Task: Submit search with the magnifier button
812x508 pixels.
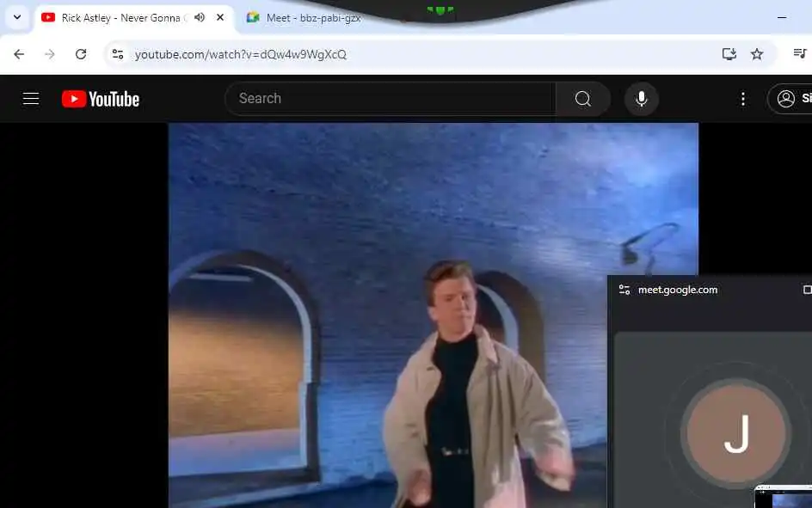Action: coord(583,99)
